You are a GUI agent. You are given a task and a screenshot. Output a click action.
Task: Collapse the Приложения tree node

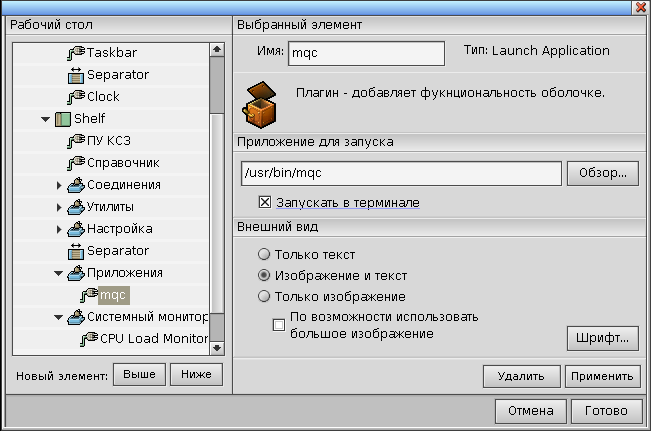pyautogui.click(x=59, y=273)
